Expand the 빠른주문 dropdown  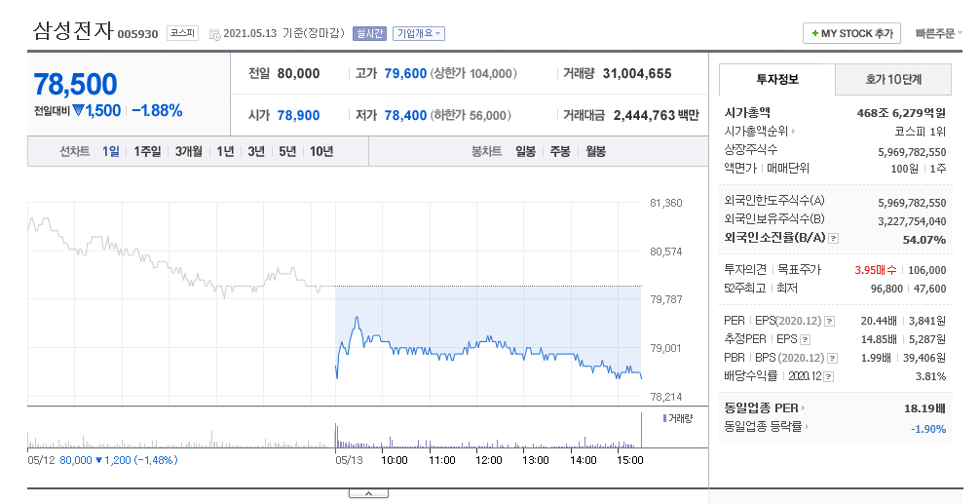click(939, 34)
